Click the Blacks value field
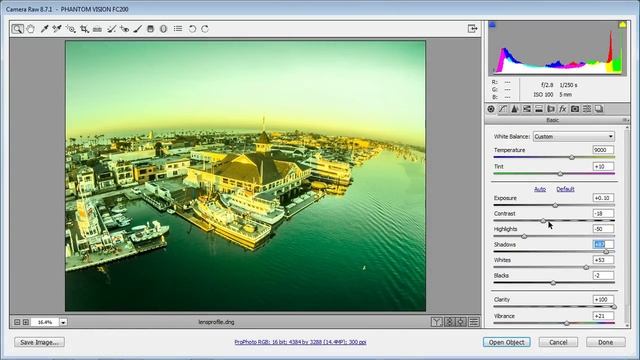This screenshot has width=640, height=360. point(603,276)
